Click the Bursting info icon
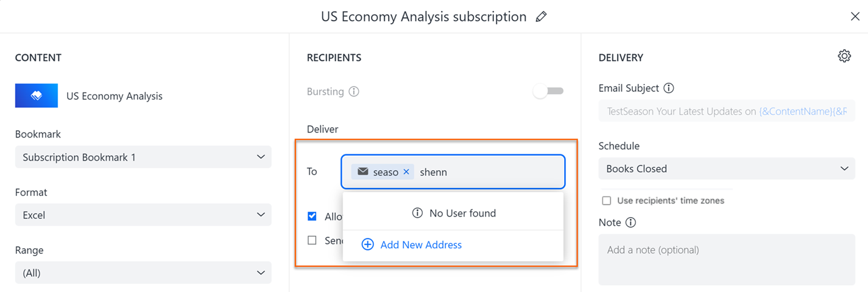 (x=354, y=92)
